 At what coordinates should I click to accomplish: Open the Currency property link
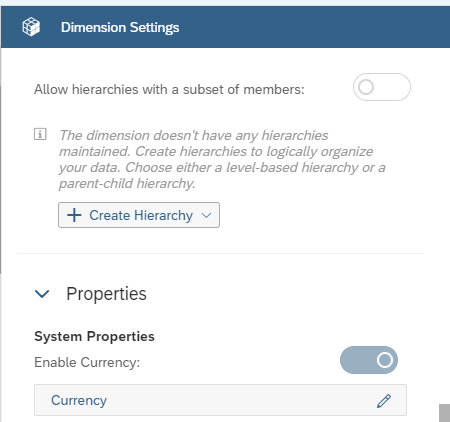point(79,400)
